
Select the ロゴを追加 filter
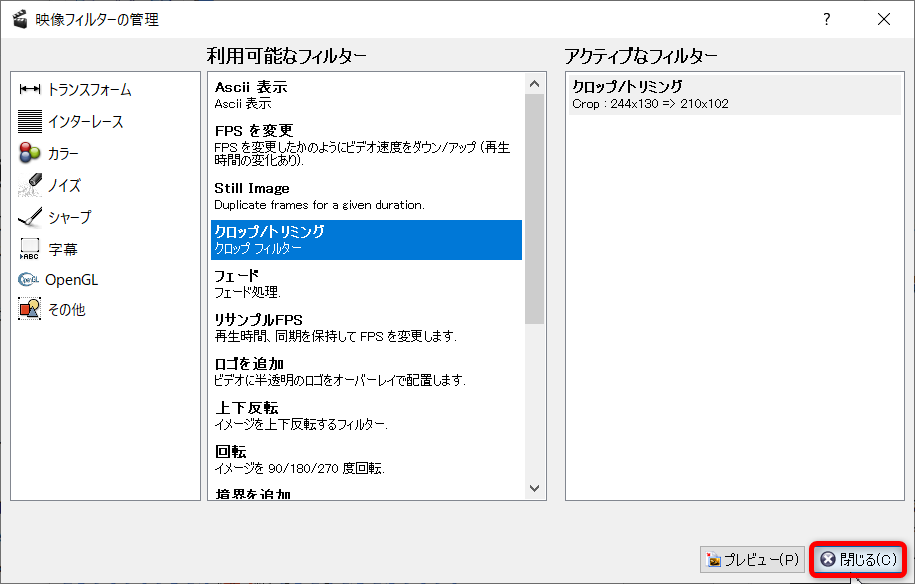366,371
